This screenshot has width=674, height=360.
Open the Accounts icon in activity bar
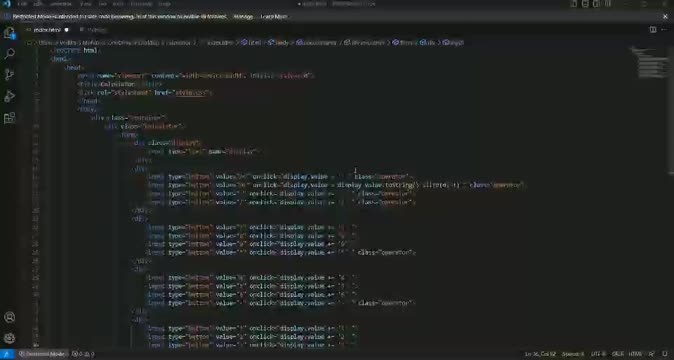click(9, 317)
